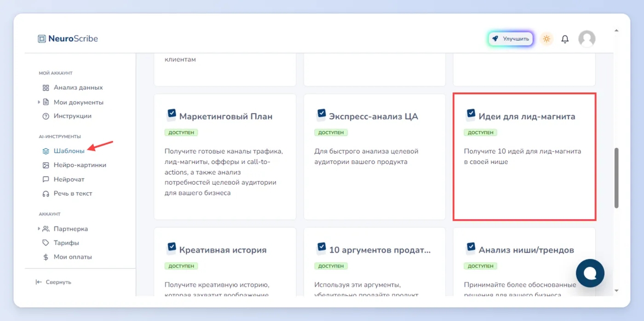Image resolution: width=644 pixels, height=321 pixels.
Task: Click the Улучшить upgrade button
Action: point(511,39)
